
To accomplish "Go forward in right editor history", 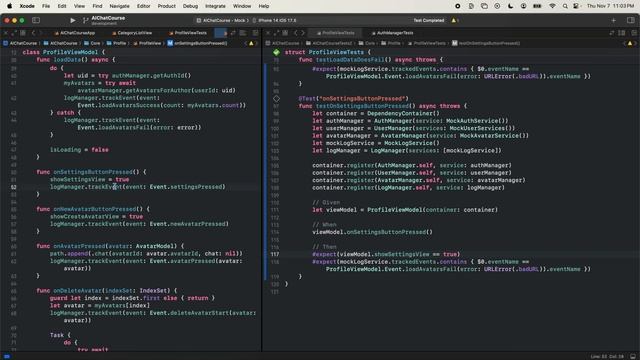I will tap(302, 33).
